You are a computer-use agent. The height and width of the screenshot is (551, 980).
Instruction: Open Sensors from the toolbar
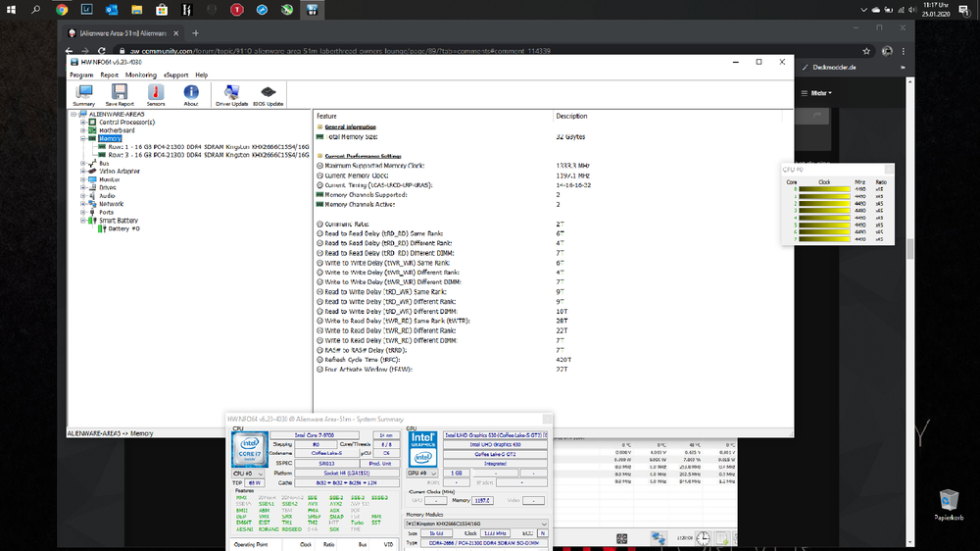pyautogui.click(x=156, y=94)
